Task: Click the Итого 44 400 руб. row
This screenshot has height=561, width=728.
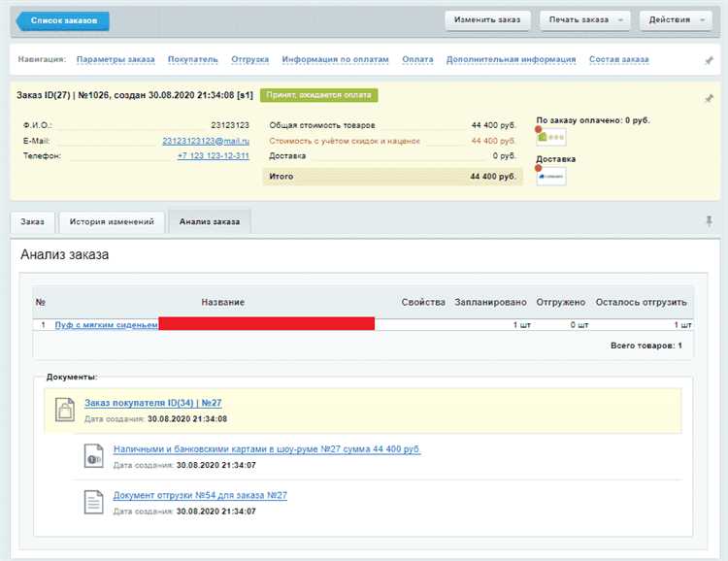Action: click(393, 177)
